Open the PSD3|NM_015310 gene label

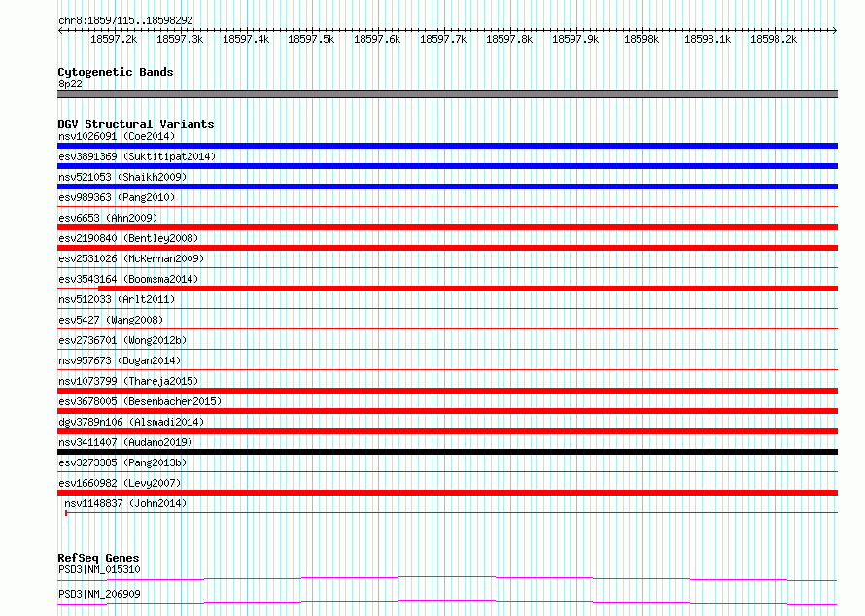coord(99,569)
